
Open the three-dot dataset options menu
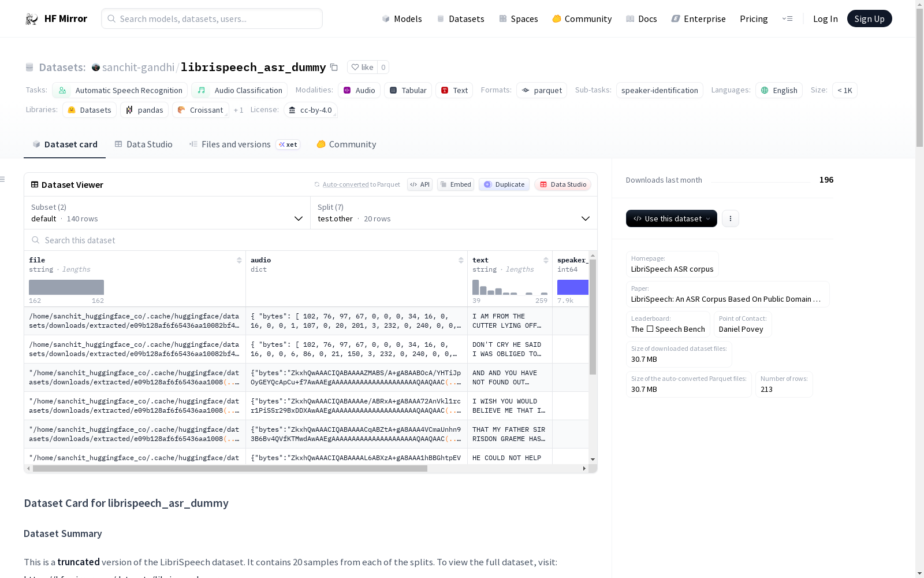(x=731, y=218)
